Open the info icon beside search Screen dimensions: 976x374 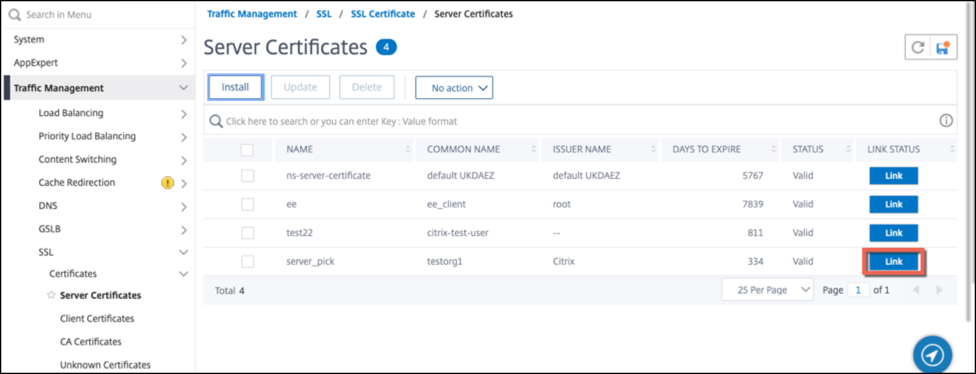click(946, 121)
